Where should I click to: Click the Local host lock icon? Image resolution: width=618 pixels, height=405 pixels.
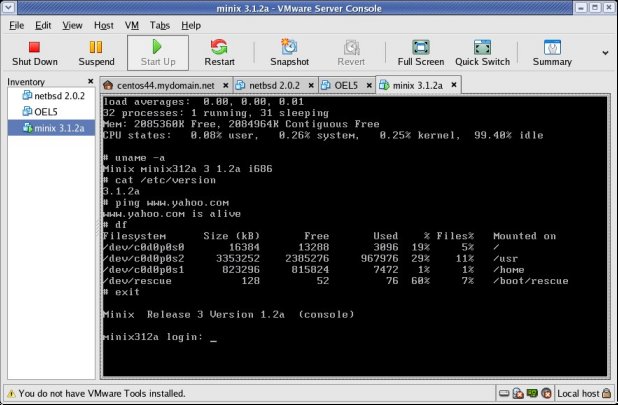[607, 393]
